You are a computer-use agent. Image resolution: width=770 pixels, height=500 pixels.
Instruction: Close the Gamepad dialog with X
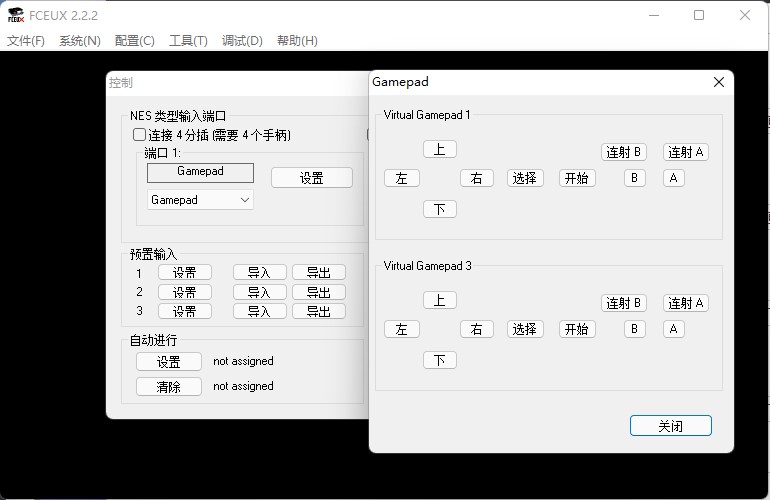tap(718, 82)
